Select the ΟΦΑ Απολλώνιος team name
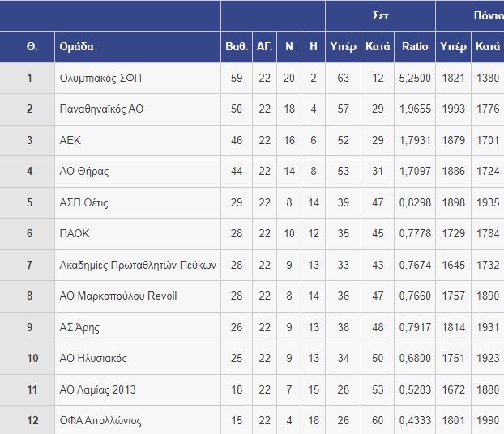504x434 pixels. [100, 420]
